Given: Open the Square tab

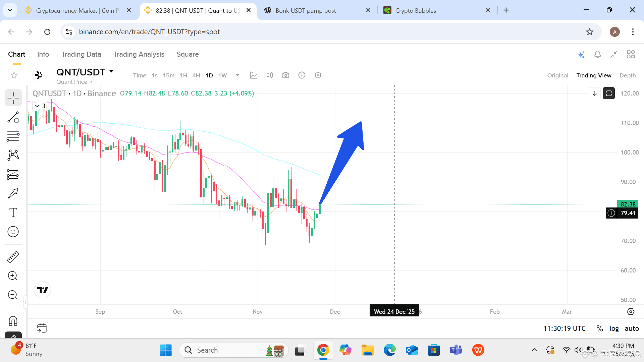Looking at the screenshot, I should tap(188, 54).
